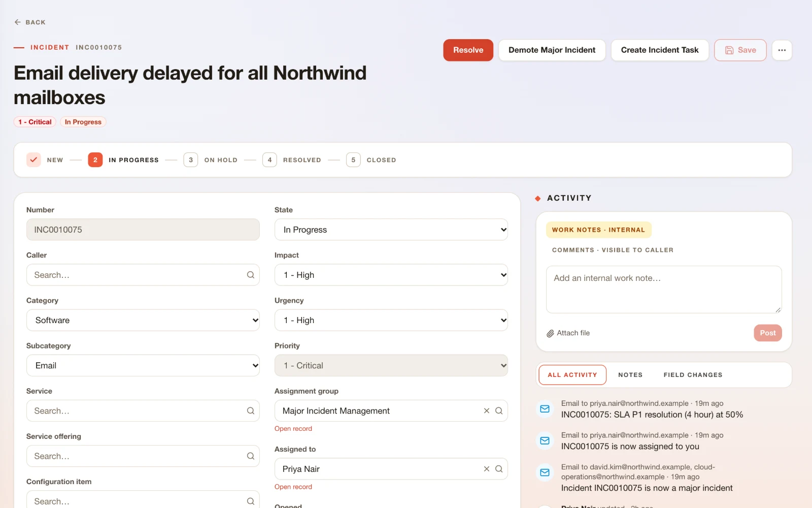812x508 pixels.
Task: Click Demote Major Incident button
Action: [x=552, y=50]
